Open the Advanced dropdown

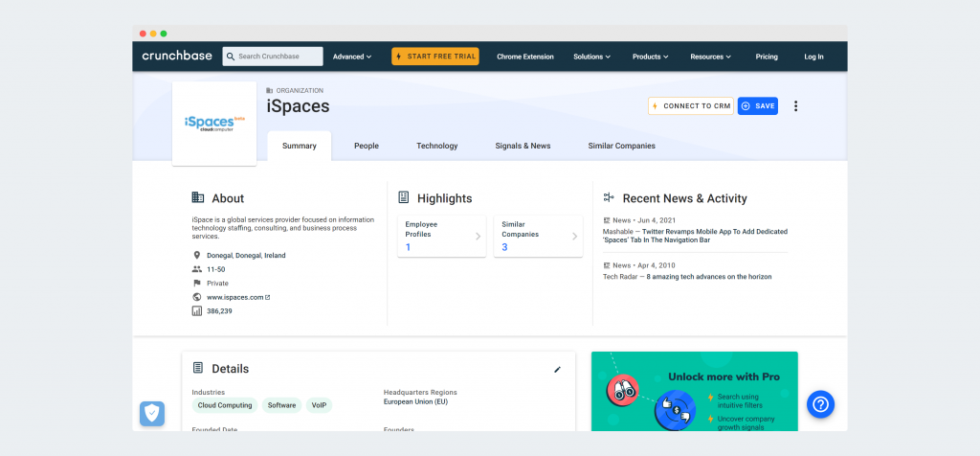pos(352,57)
